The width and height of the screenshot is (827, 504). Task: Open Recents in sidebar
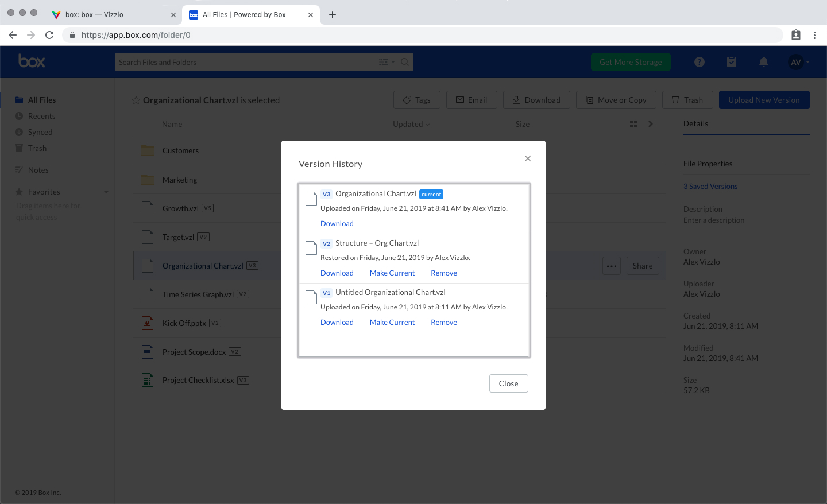[41, 116]
